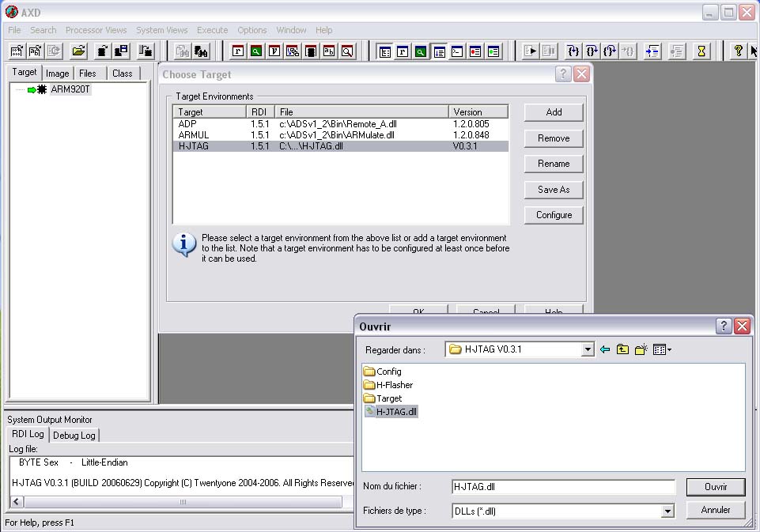
Task: Click the Ouvrir button
Action: click(x=715, y=487)
